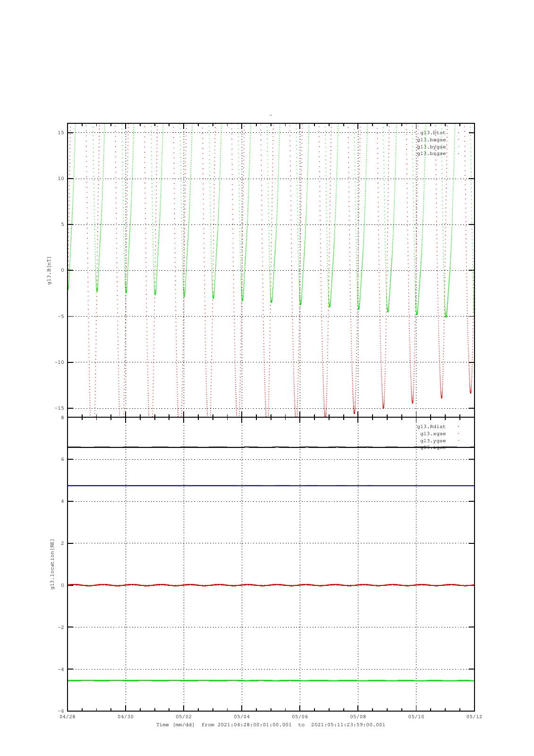Click the -10 tick on the B axis
Image resolution: width=534 pixels, height=756 pixels.
pyautogui.click(x=59, y=362)
